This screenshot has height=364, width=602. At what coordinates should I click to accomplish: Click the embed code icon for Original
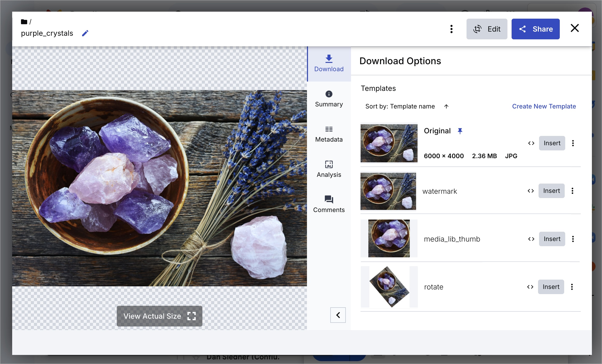[x=531, y=143]
